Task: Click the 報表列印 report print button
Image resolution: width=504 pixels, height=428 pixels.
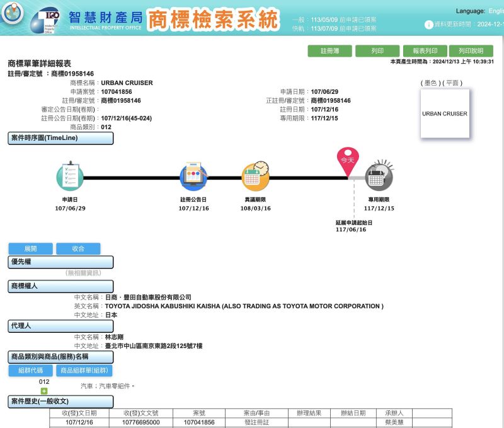Action: click(425, 51)
